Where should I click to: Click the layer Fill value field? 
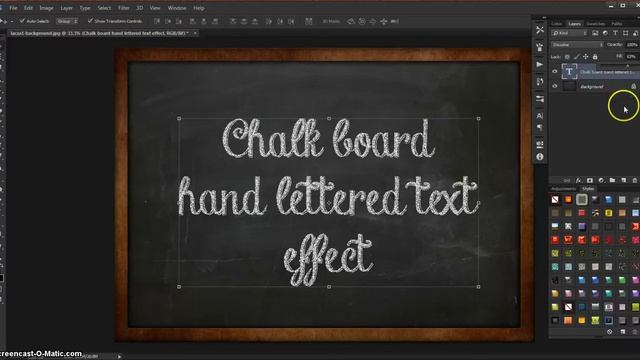tap(632, 57)
